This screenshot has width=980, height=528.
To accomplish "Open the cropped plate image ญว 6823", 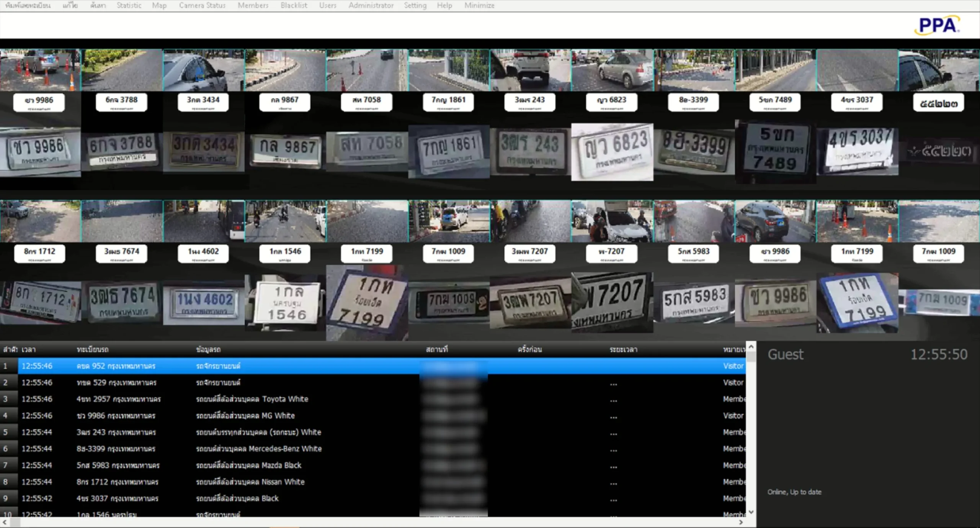I will tap(612, 152).
